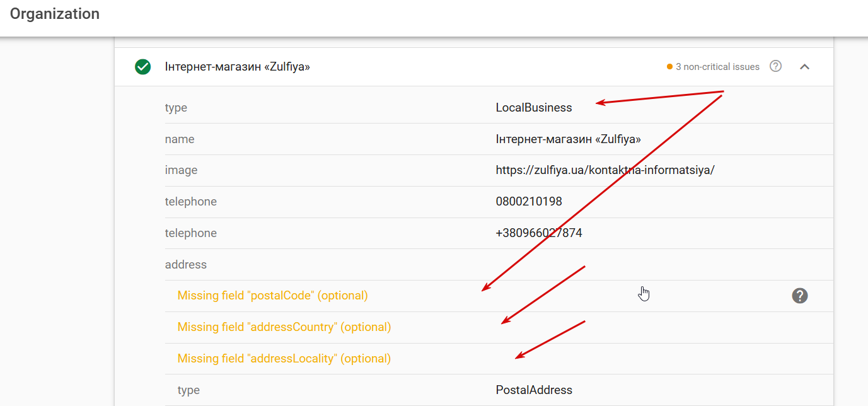Screen dimensions: 868x406
Task: Click the image field label
Action: click(181, 170)
